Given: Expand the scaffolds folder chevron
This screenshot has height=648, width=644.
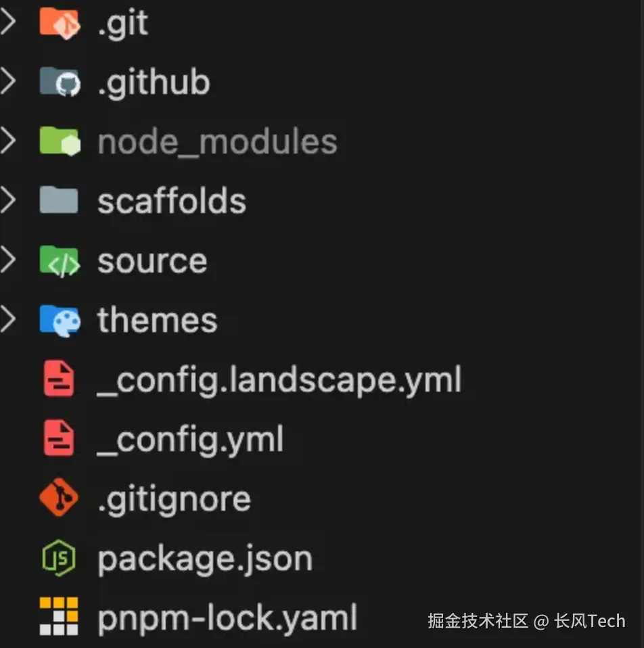Looking at the screenshot, I should 8,200.
